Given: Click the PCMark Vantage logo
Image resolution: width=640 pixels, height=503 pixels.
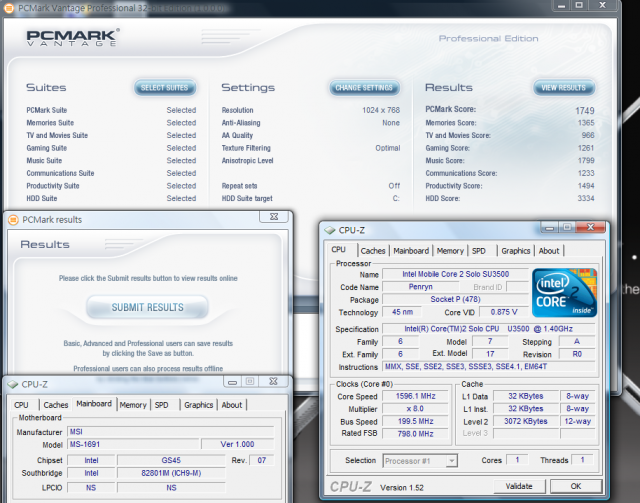Looking at the screenshot, I should pos(73,37).
